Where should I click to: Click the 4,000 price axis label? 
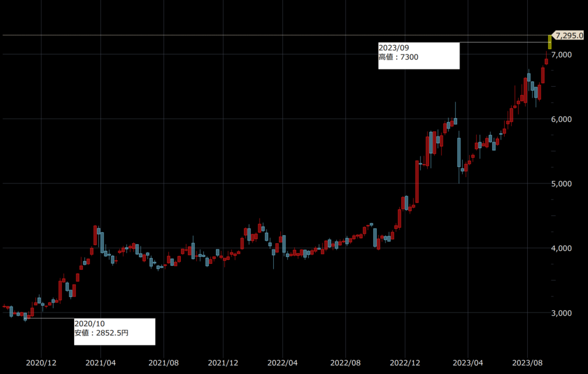point(562,248)
